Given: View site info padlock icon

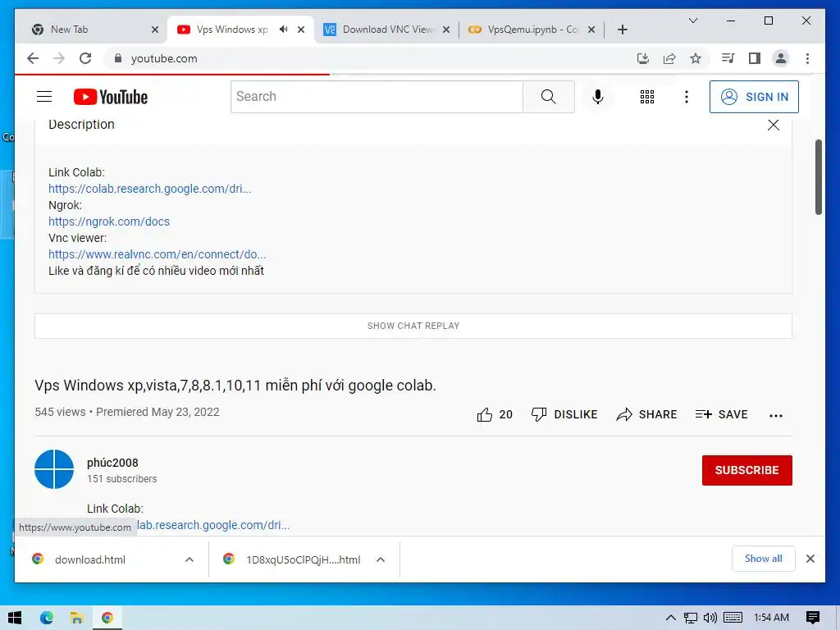Looking at the screenshot, I should coord(118,58).
